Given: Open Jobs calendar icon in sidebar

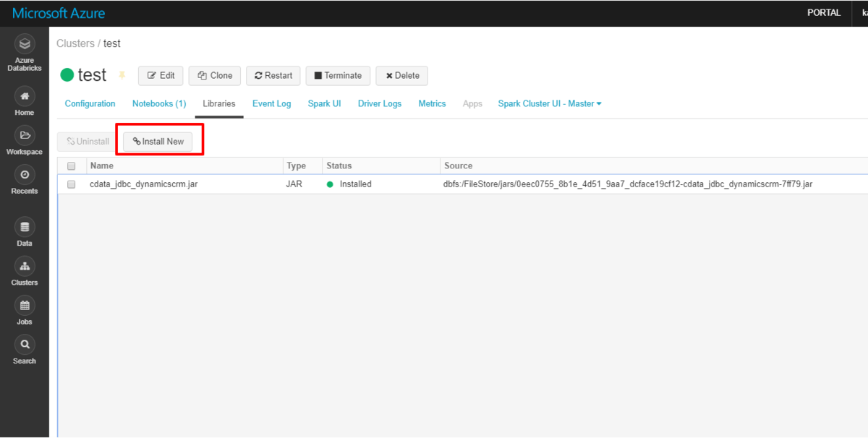Looking at the screenshot, I should [x=25, y=305].
